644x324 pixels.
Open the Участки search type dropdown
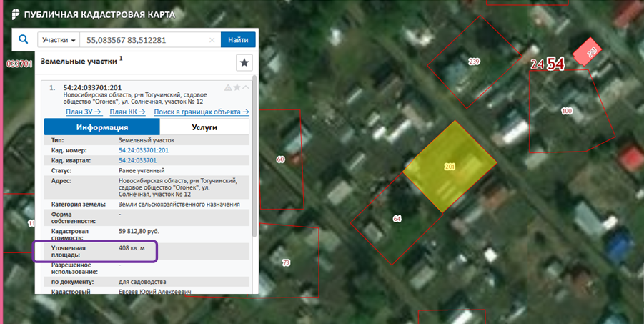coord(59,40)
